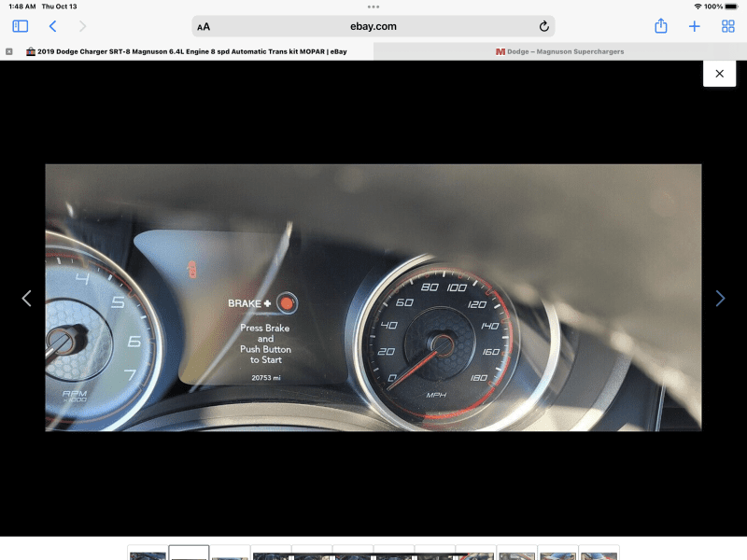Go back to the previous page

[x=52, y=26]
